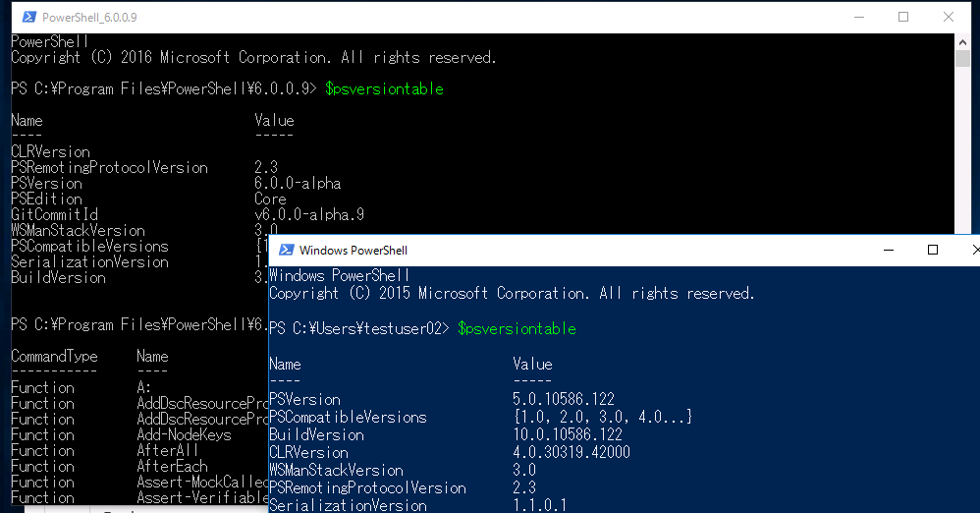This screenshot has width=980, height=513.
Task: Click the GitCommitId v6.0.0-alpha.9 value
Action: [309, 214]
